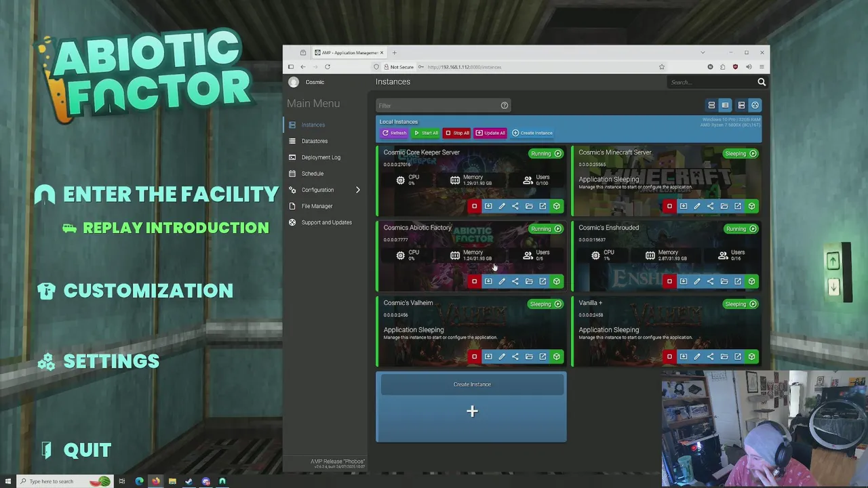Viewport: 868px width, 488px height.
Task: Click the instance Filter input field
Action: (443, 105)
